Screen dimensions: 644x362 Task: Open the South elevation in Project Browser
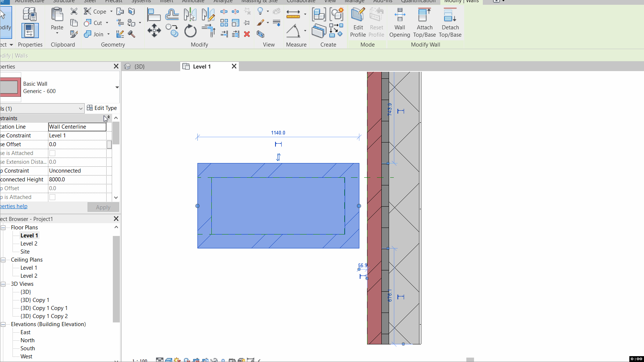28,348
